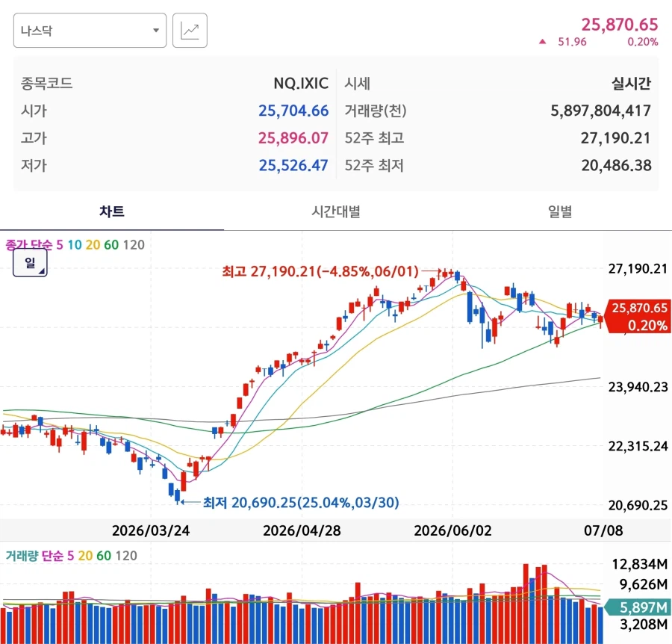The image size is (672, 644).
Task: Click the 5,897M current volume tag
Action: click(639, 607)
